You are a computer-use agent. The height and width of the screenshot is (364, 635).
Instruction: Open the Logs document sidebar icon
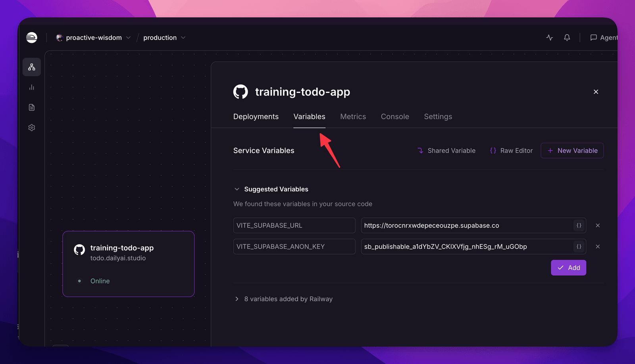[x=32, y=108]
